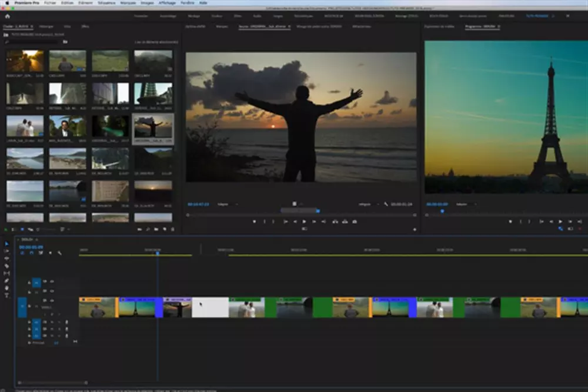This screenshot has width=588, height=392.
Task: Toggle V1 track output eye icon
Action: pyautogui.click(x=52, y=301)
